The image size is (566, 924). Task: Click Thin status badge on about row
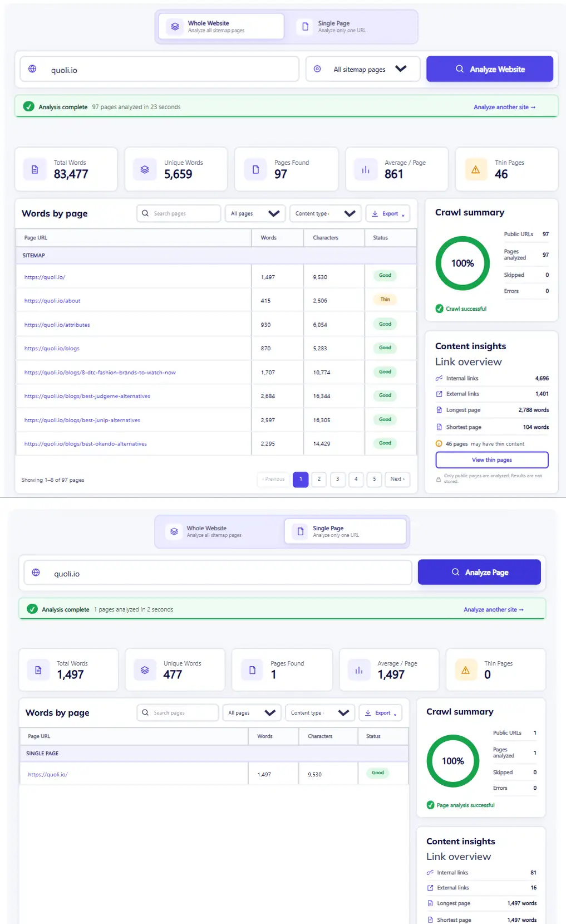[x=385, y=300]
